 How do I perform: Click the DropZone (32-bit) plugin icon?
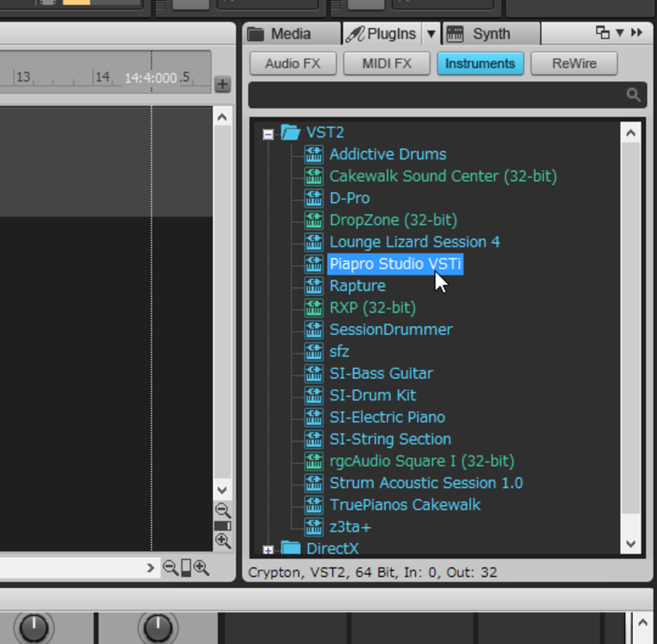click(x=314, y=219)
